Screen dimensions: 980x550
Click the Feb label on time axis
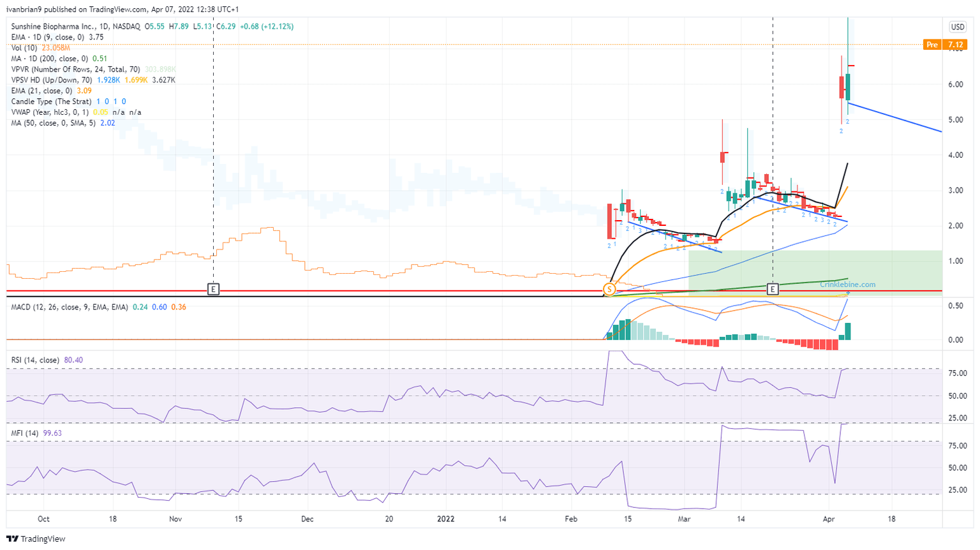click(571, 519)
